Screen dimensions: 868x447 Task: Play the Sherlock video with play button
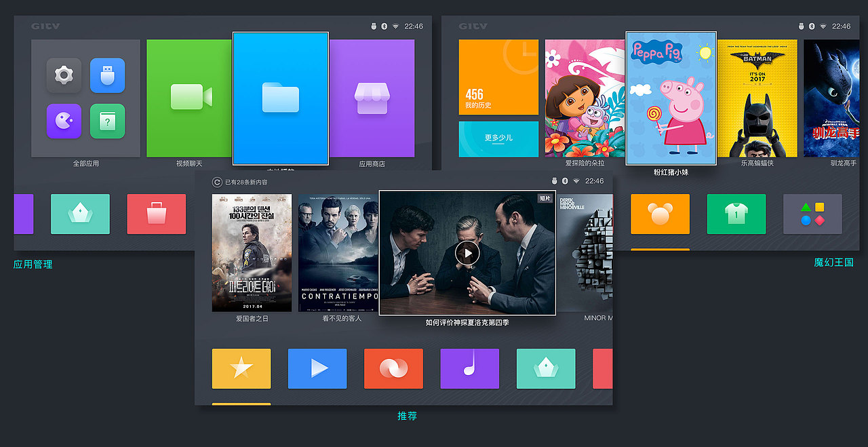467,253
